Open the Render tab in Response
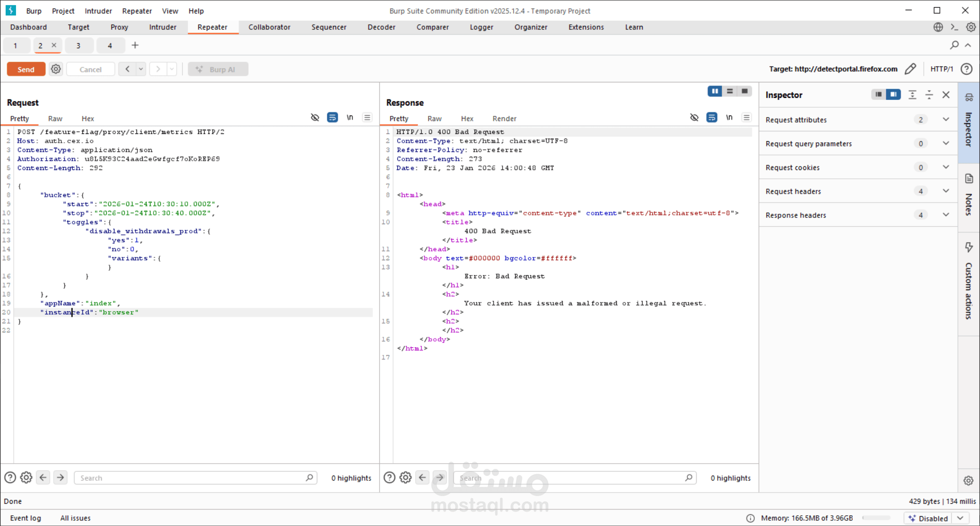 504,118
